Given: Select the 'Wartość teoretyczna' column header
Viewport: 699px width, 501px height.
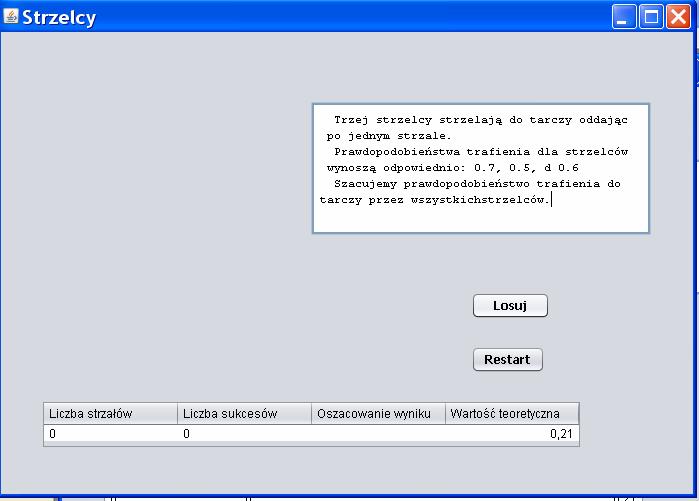Looking at the screenshot, I should tap(512, 414).
